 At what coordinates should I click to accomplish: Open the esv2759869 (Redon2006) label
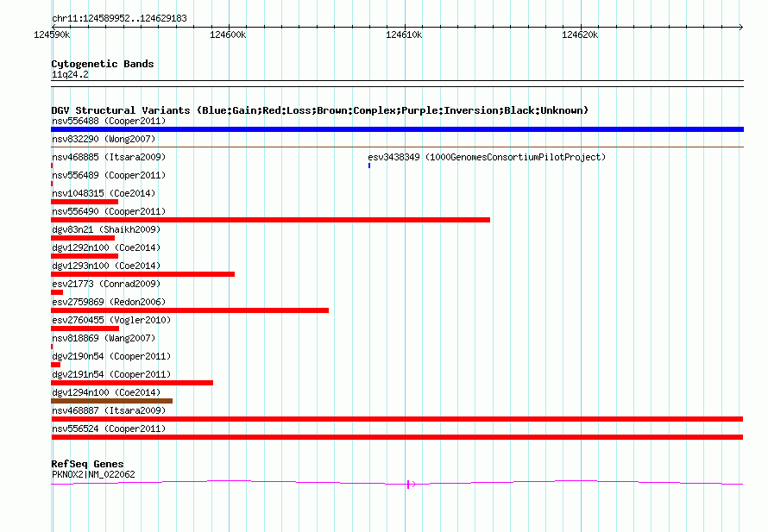coord(109,302)
